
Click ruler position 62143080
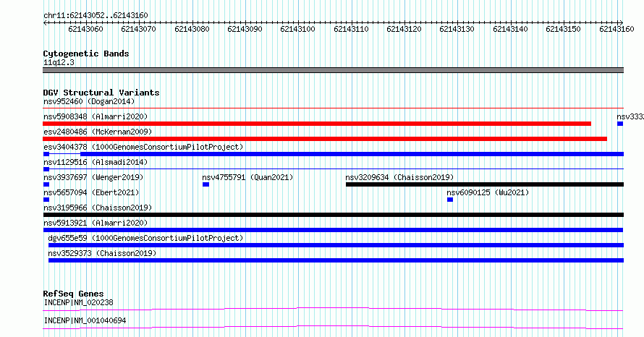[x=192, y=29]
